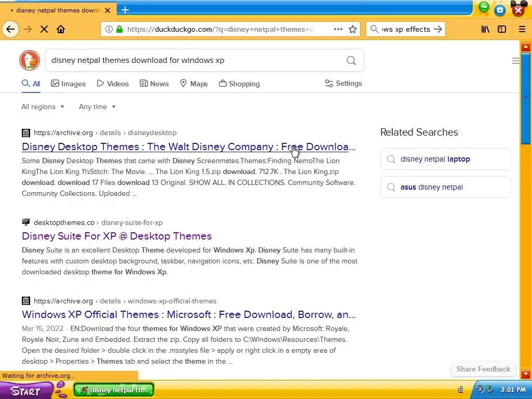Go back with the browser back arrow
This screenshot has height=399, width=532.
(x=10, y=29)
